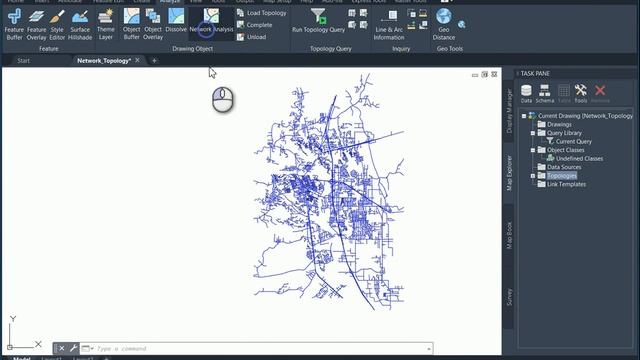This screenshot has width=640, height=360.
Task: Click Load Topology in ribbon
Action: [x=262, y=13]
